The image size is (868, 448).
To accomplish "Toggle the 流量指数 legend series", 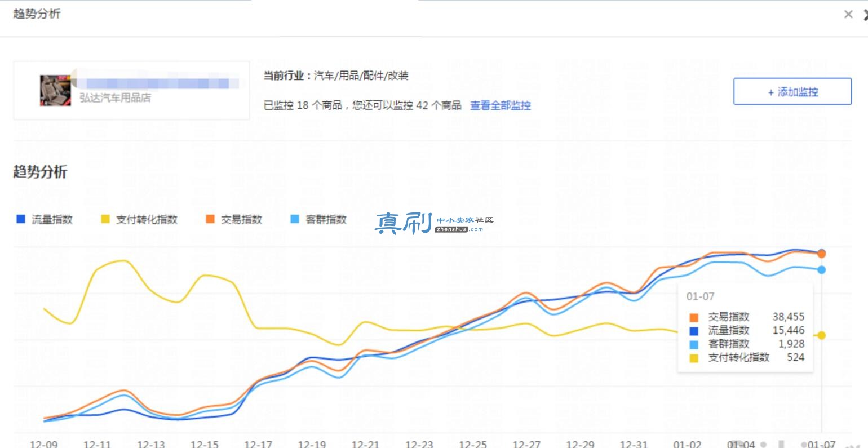I will click(45, 219).
